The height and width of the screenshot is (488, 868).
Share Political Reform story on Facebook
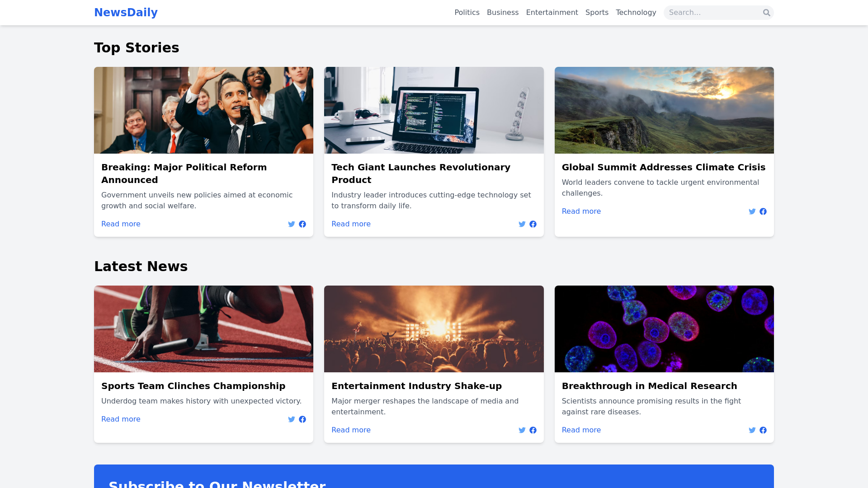[302, 224]
